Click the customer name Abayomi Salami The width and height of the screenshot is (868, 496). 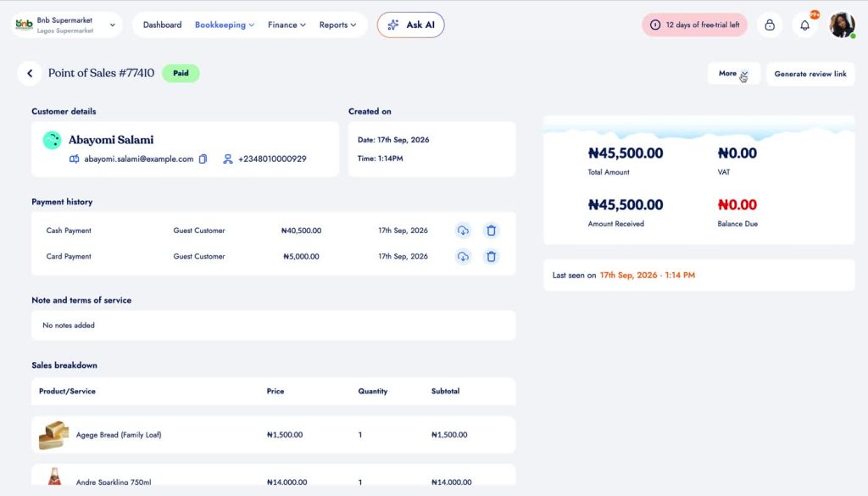click(x=111, y=140)
